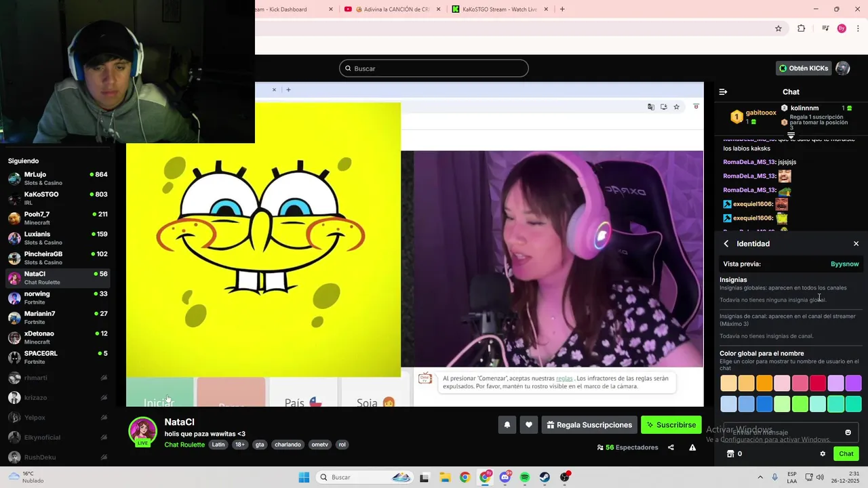Open Chrome media controls icon
Image resolution: width=868 pixels, height=488 pixels.
coord(825,28)
